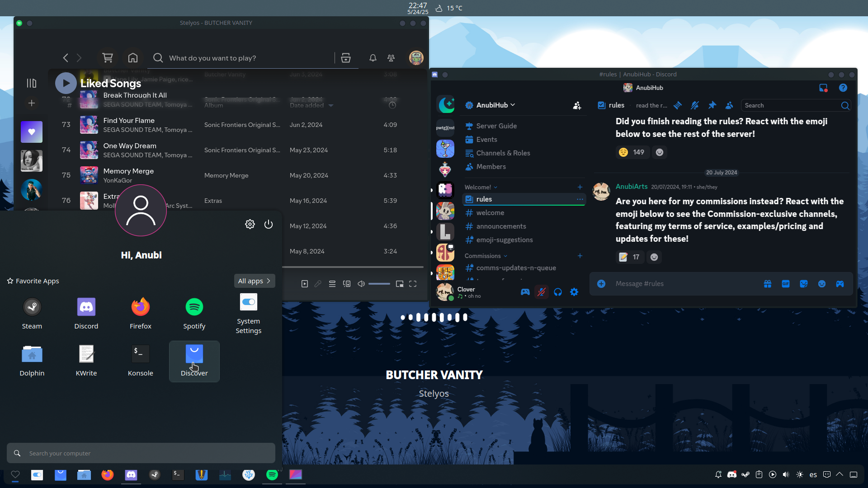
Task: Toggle Discord microphone mute
Action: pyautogui.click(x=541, y=292)
